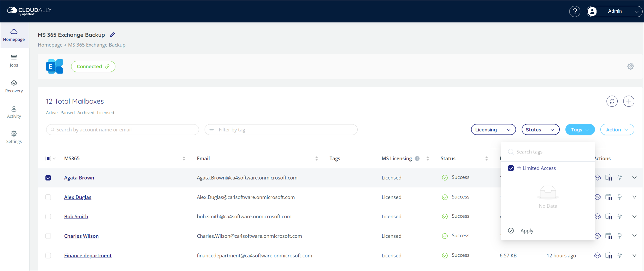644x271 pixels.
Task: Collapse the Tags dropdown
Action: 580,130
